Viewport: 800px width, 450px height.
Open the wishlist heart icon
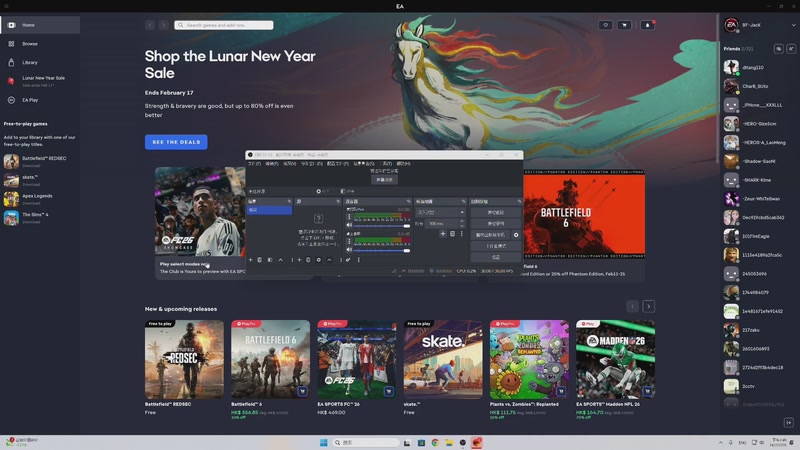coord(606,25)
